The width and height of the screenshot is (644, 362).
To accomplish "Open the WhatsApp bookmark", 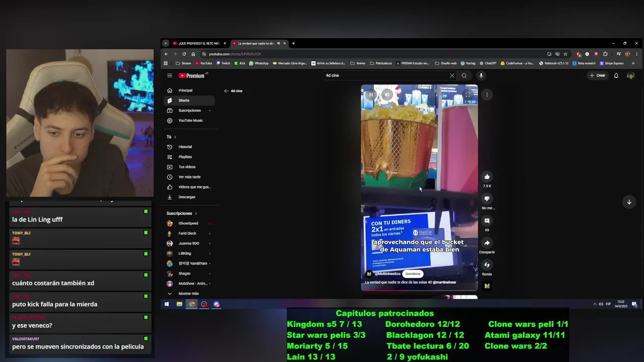I will pos(259,63).
